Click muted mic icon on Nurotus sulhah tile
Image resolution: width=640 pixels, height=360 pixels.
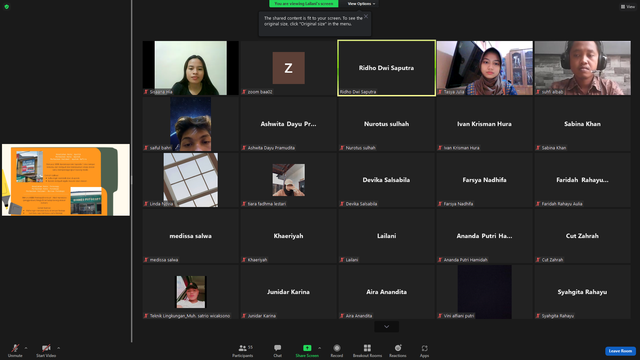(x=342, y=148)
